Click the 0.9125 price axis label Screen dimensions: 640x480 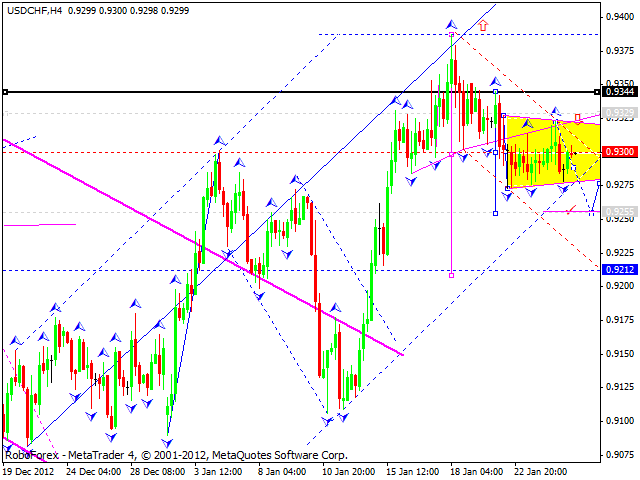click(620, 387)
